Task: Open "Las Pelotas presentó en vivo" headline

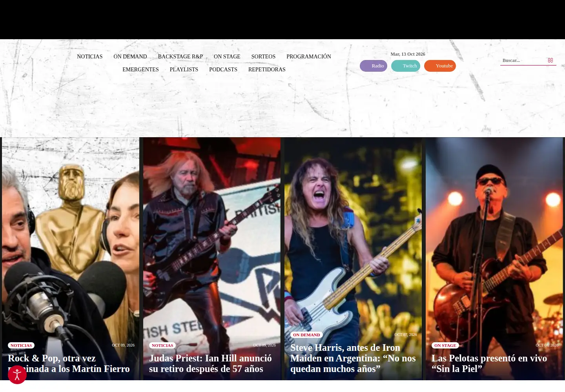Action: pos(489,363)
